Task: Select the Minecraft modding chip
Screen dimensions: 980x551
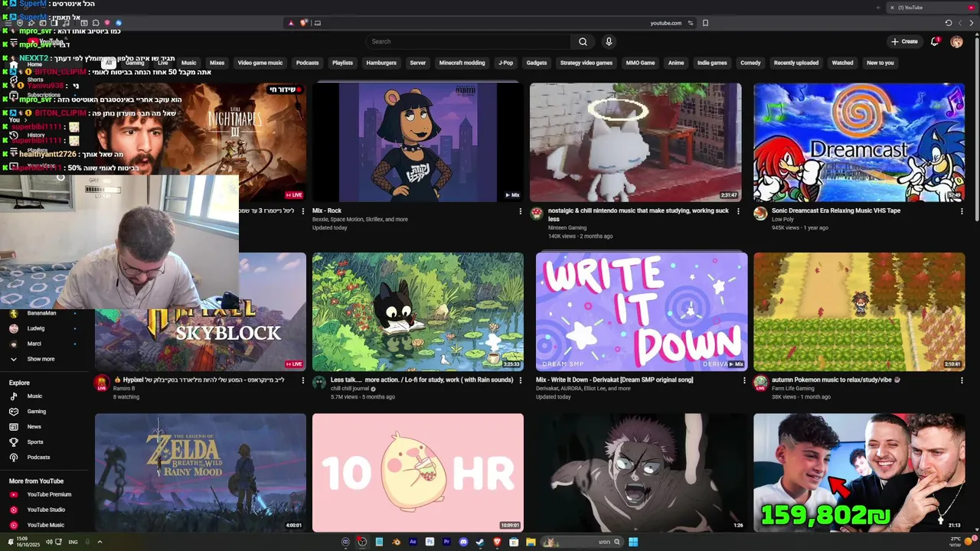Action: pos(462,63)
